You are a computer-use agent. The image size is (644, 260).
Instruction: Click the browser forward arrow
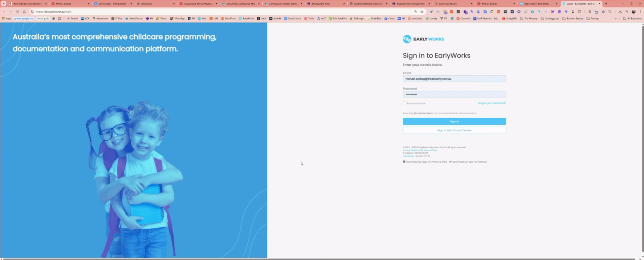[11, 12]
